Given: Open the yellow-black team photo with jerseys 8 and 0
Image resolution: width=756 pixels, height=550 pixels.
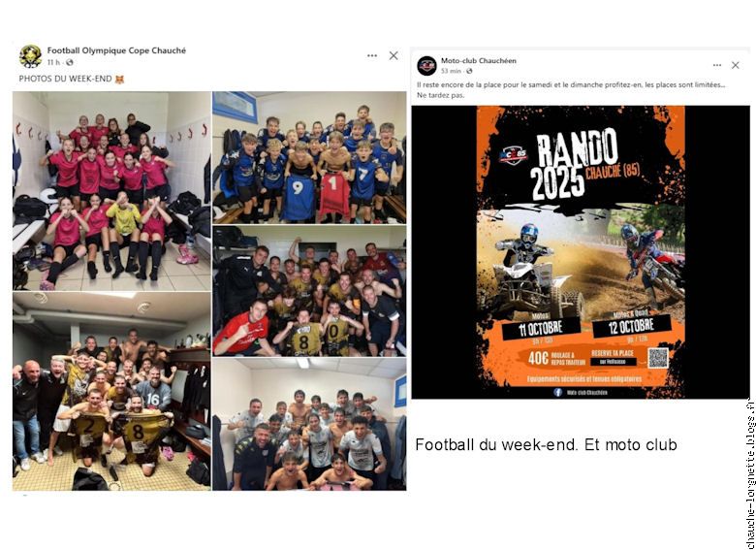Looking at the screenshot, I should pyautogui.click(x=309, y=291).
